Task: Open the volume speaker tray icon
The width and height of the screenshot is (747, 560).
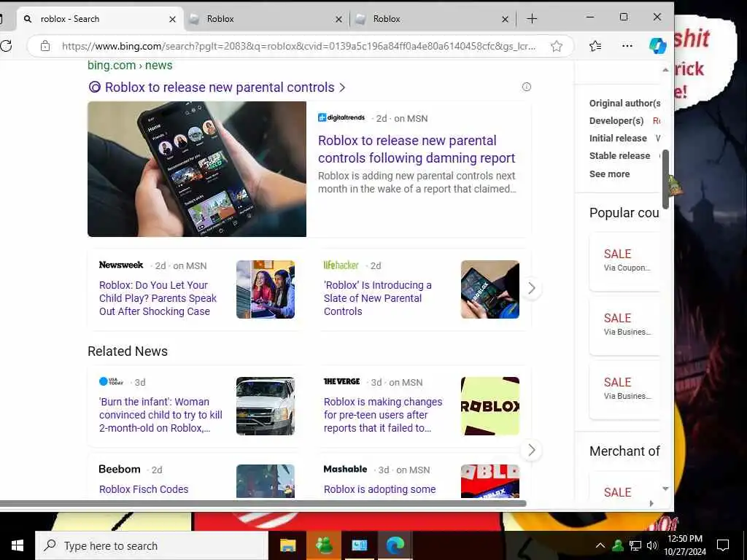Action: (652, 545)
